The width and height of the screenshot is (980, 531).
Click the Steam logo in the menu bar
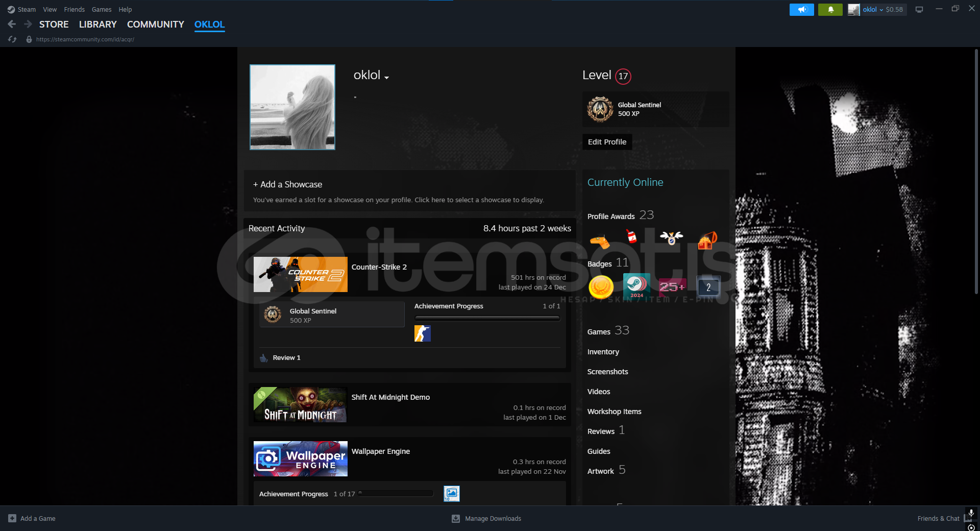click(11, 10)
